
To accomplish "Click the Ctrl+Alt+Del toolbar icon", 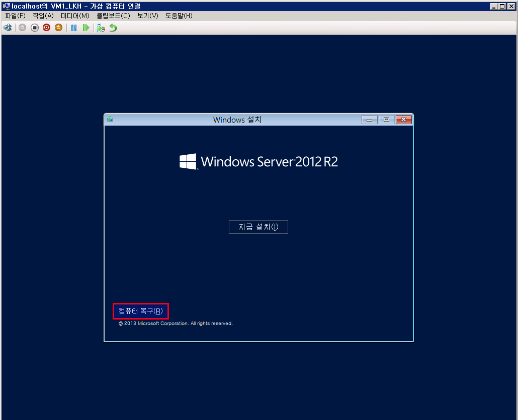I will 8,28.
